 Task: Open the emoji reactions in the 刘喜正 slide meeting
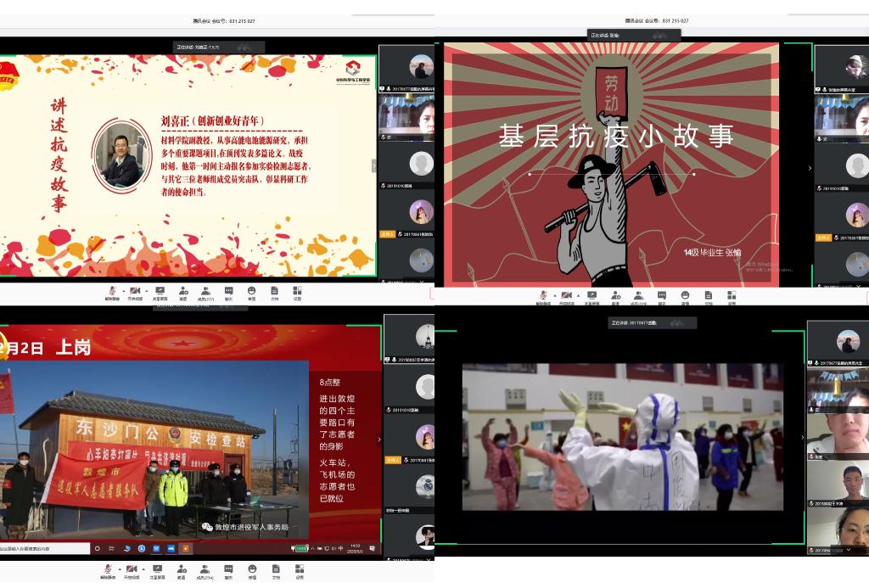(x=251, y=294)
